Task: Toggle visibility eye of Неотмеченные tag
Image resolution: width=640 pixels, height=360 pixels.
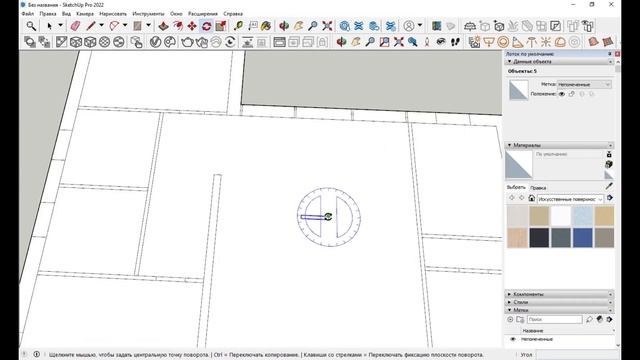Action: [x=513, y=339]
